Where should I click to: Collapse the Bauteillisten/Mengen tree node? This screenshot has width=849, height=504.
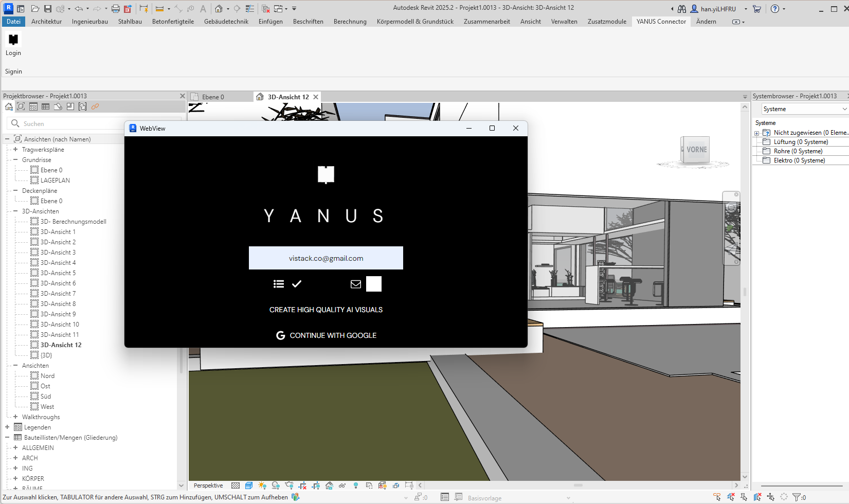pos(7,438)
